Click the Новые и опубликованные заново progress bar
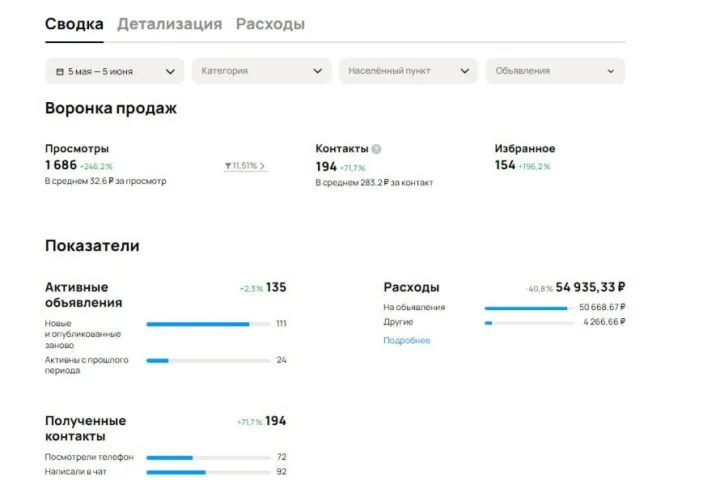Viewport: 720px width, 480px height. click(208, 324)
